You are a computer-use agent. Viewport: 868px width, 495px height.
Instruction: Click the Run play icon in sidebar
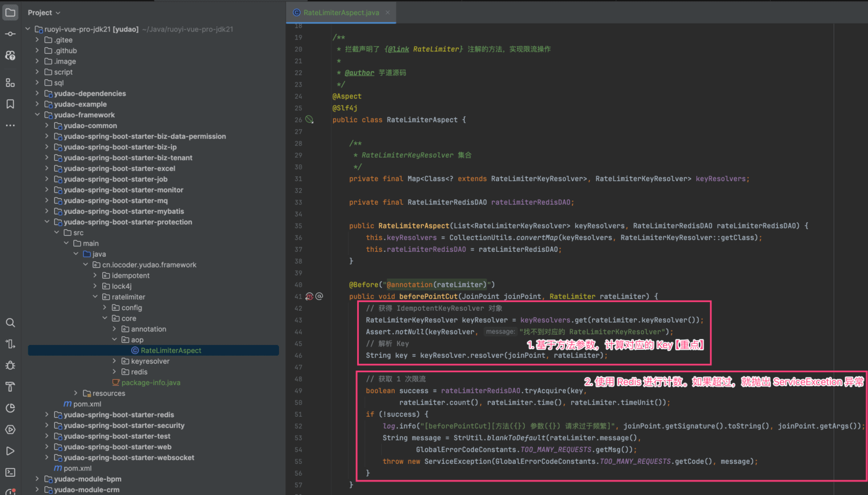10,451
